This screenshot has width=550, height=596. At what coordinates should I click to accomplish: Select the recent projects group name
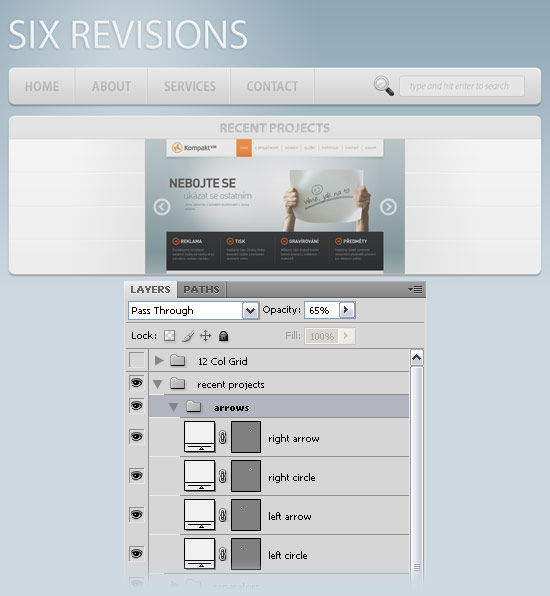[231, 385]
